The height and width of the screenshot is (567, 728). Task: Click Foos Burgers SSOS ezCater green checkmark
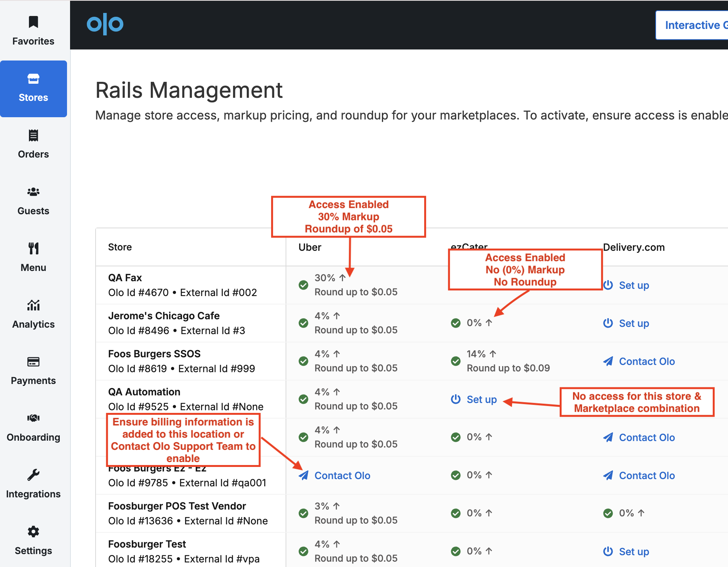[x=456, y=361]
